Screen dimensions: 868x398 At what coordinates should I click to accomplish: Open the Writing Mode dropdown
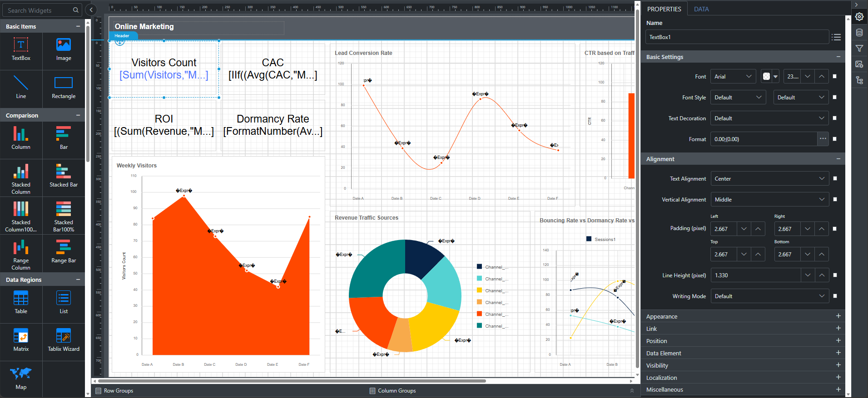point(769,296)
